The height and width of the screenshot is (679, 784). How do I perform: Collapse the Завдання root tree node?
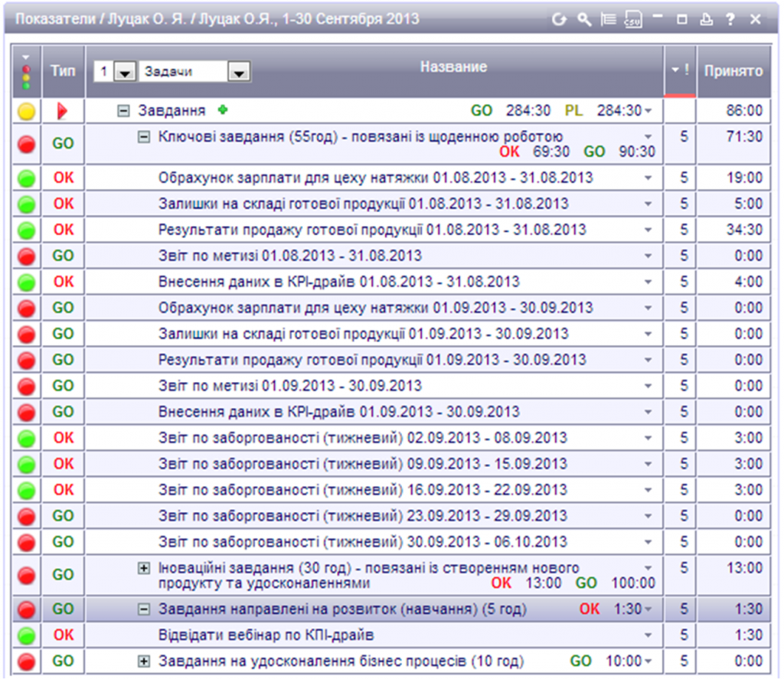coord(123,110)
